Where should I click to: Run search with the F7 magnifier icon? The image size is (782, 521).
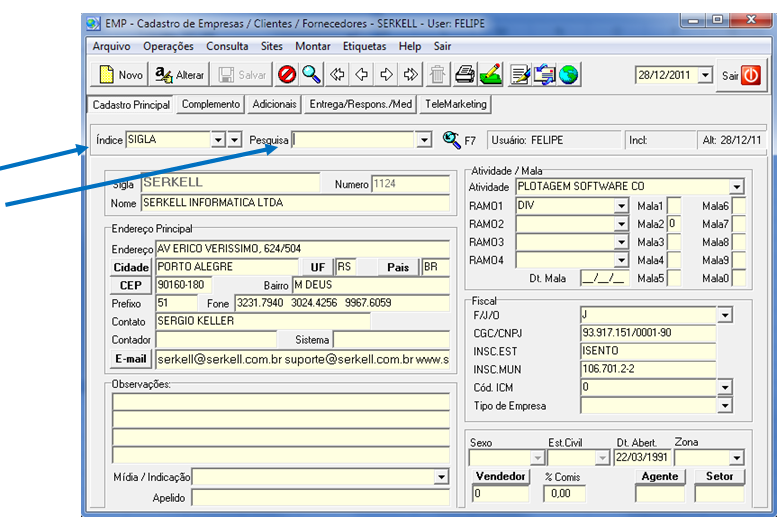tap(451, 140)
